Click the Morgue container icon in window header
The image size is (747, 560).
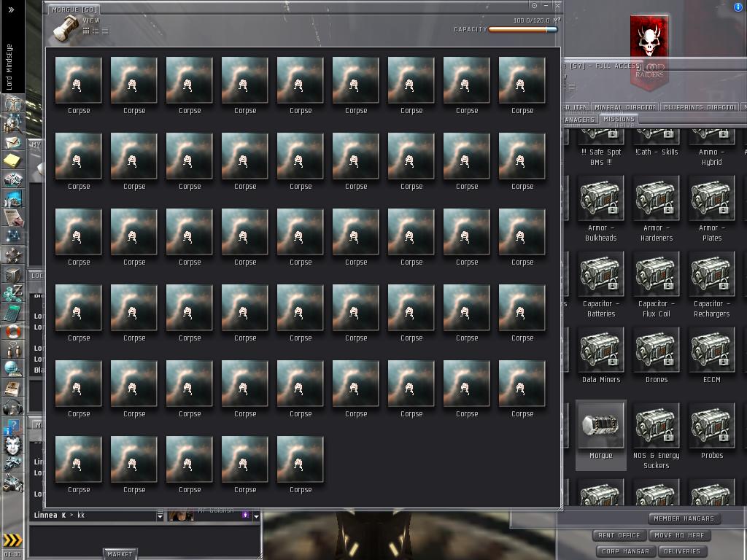point(65,28)
